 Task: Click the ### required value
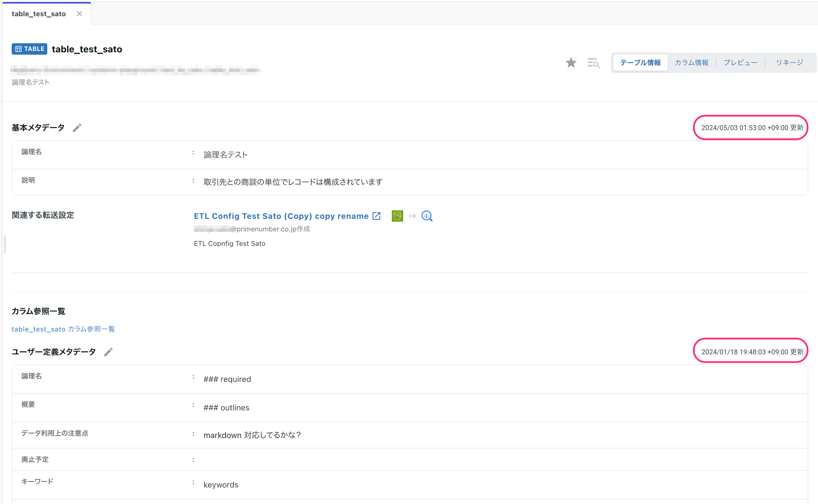point(227,379)
